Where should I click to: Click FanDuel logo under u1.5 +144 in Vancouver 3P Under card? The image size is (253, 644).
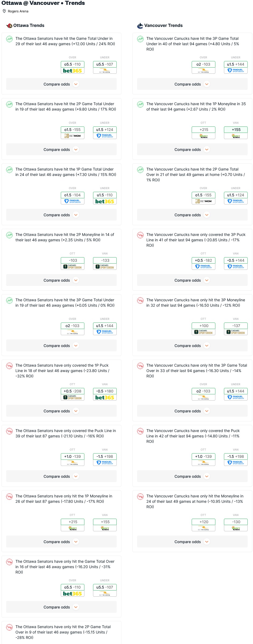coord(236,70)
